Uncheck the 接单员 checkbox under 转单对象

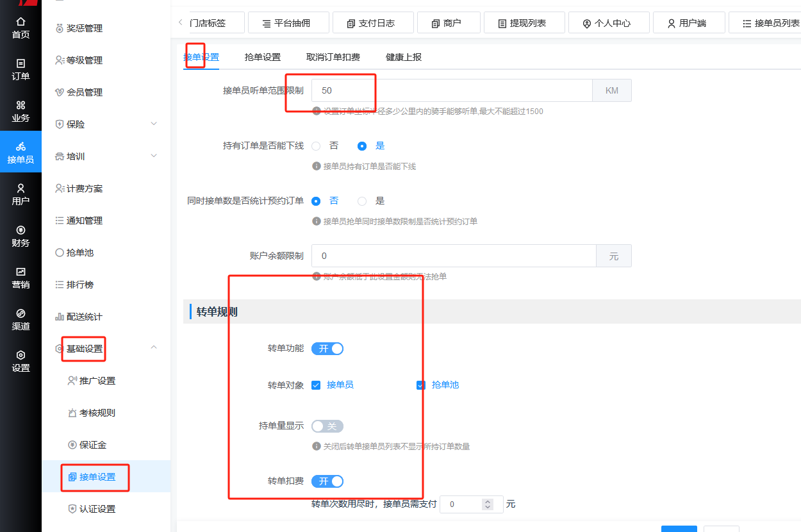(x=316, y=385)
